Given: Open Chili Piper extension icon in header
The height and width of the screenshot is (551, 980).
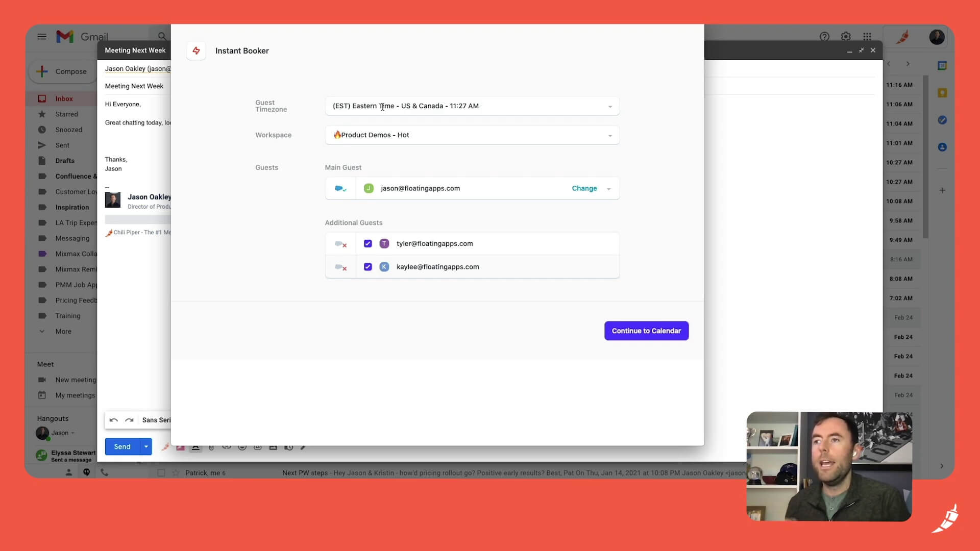Looking at the screenshot, I should 902,37.
